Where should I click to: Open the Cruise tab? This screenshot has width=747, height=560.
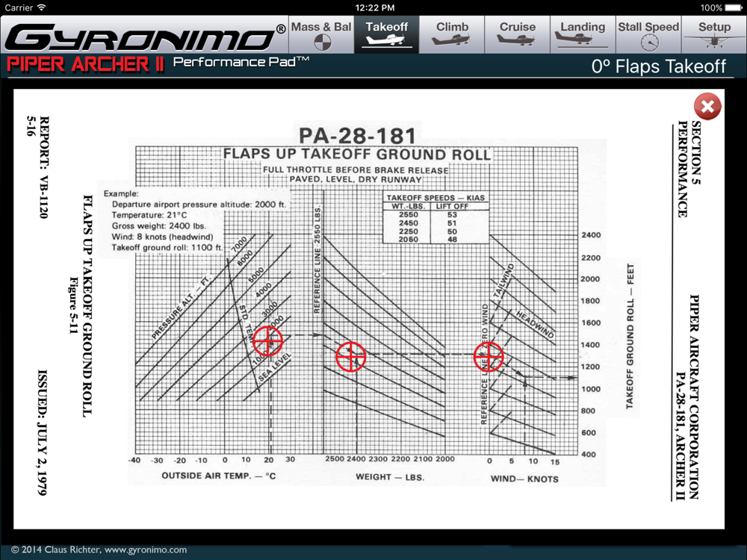pos(518,35)
